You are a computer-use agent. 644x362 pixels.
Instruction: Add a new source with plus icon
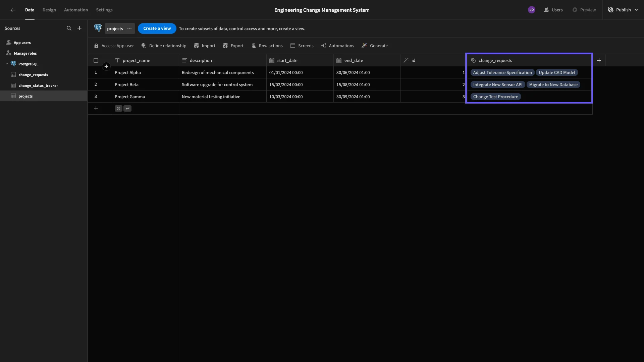pos(79,28)
